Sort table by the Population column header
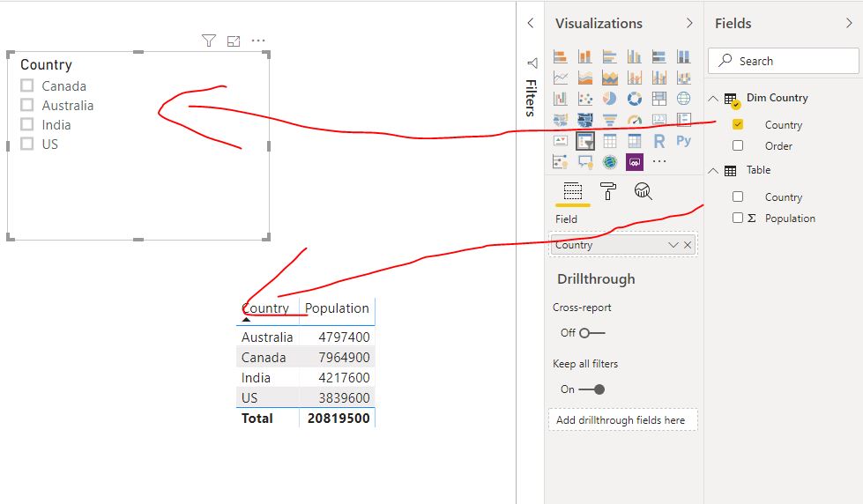The width and height of the screenshot is (863, 504). click(x=337, y=308)
